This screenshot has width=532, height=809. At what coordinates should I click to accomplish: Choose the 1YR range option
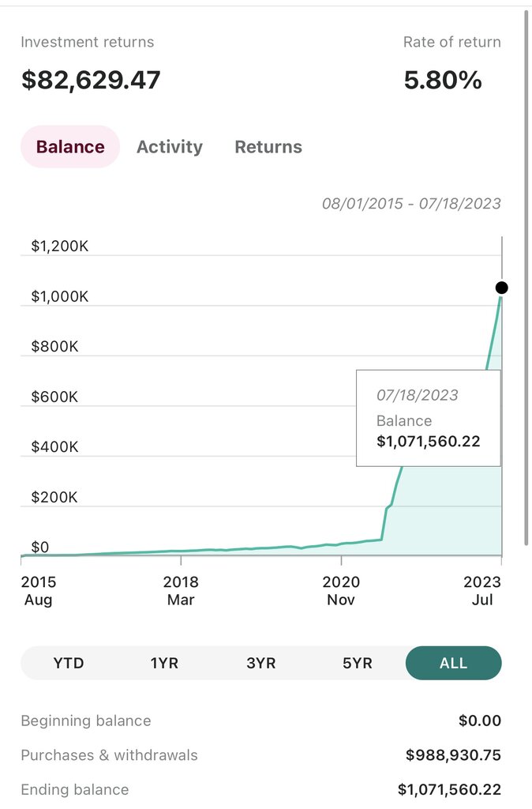tap(164, 663)
